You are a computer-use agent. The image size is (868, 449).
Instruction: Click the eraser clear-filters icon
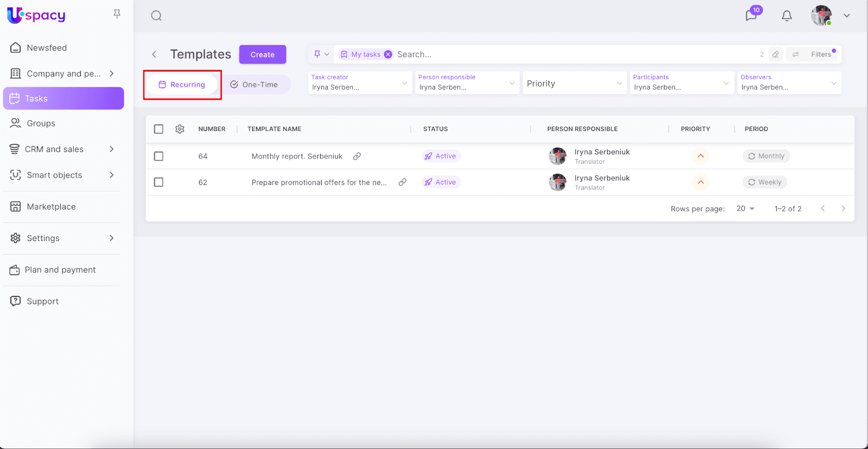click(776, 54)
